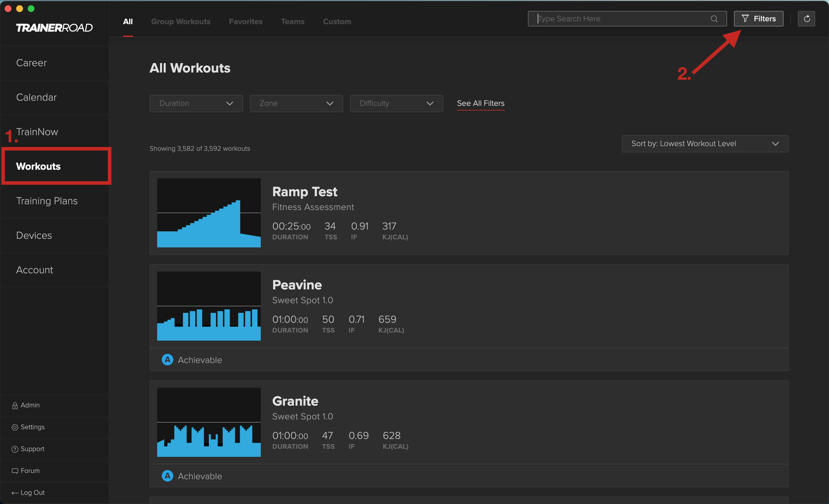The height and width of the screenshot is (504, 829).
Task: Open the Granite workout graph thumbnail
Action: point(209,422)
